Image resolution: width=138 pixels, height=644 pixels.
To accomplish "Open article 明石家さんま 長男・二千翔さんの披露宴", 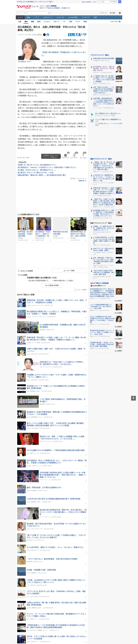I will [x=62, y=437].
